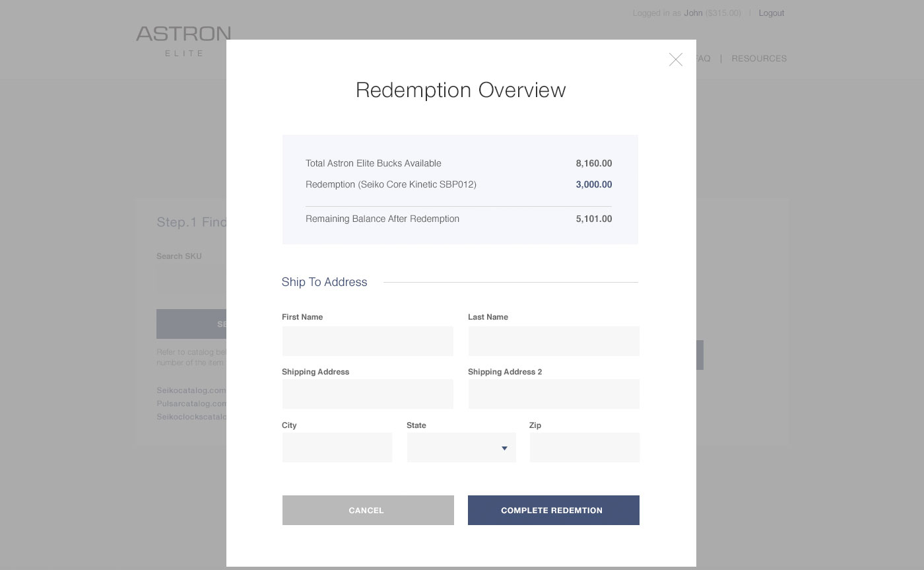Select the 5,101.00 remaining balance value
This screenshot has height=570, width=924.
point(594,219)
